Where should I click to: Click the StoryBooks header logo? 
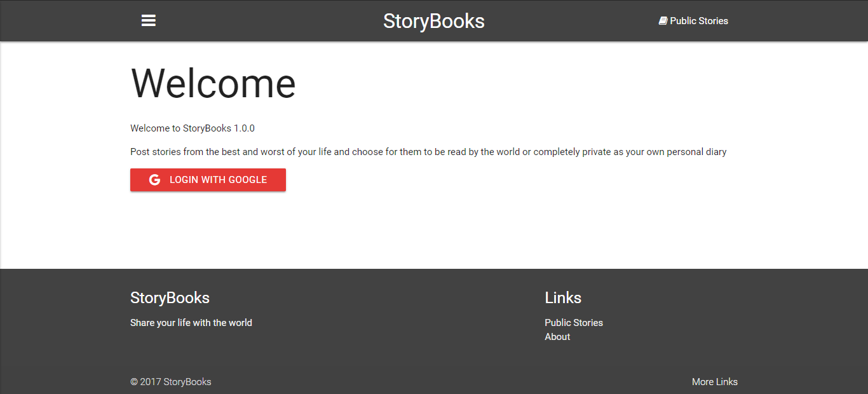pos(434,21)
